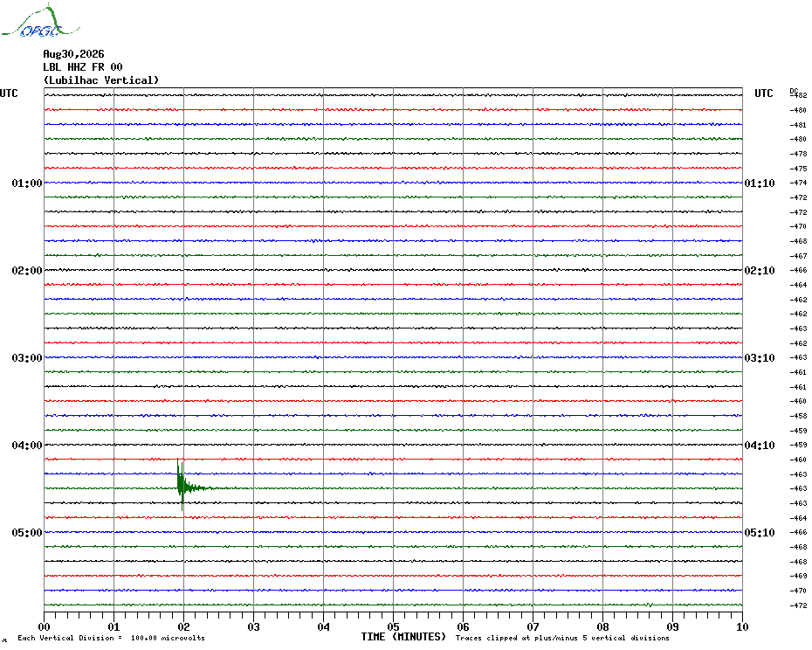Viewport: 812px width, 650px height.
Task: Click the '02' minute tick label
Action: pos(184,627)
